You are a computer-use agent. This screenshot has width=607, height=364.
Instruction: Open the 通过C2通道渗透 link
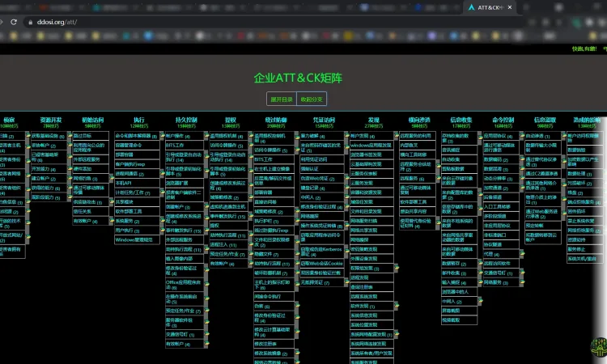tap(541, 174)
